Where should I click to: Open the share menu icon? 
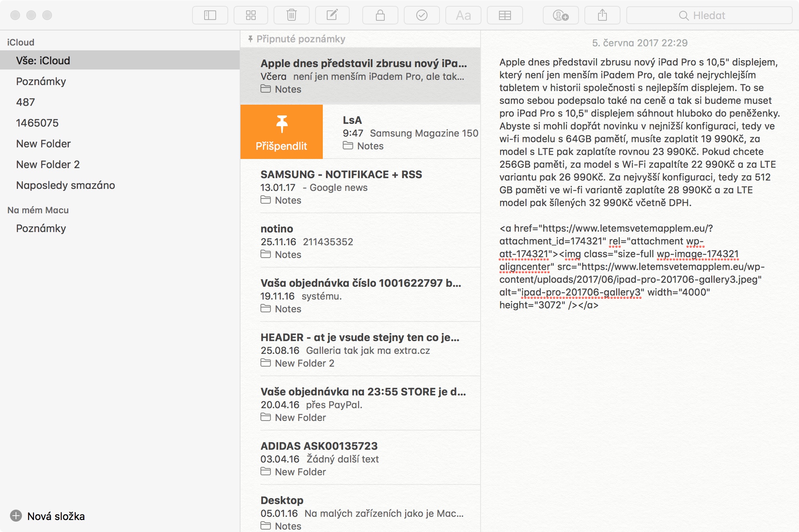602,16
